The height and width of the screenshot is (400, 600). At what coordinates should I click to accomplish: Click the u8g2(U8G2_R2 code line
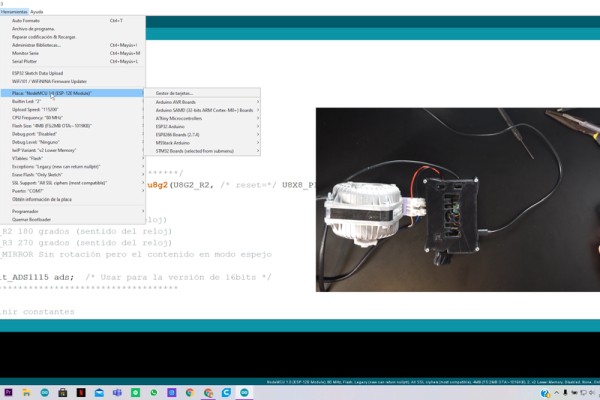(x=231, y=185)
